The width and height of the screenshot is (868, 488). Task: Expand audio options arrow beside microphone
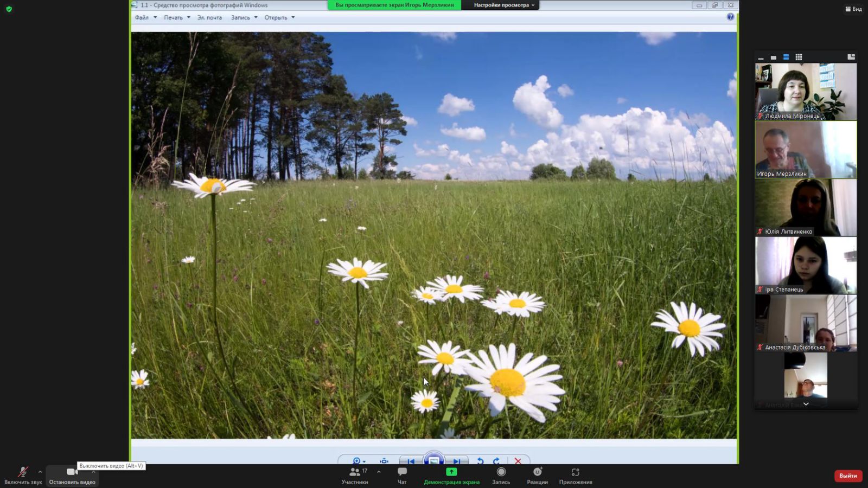40,472
